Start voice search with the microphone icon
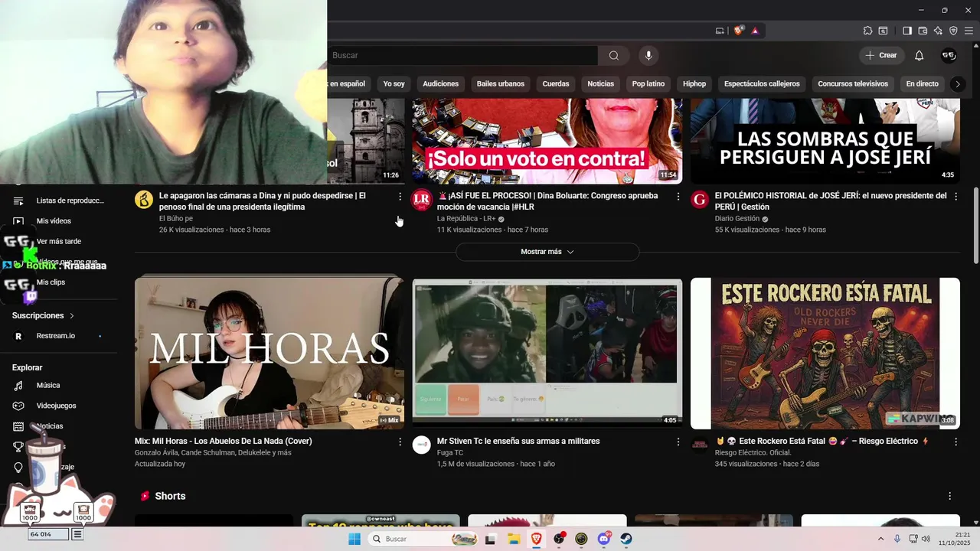The height and width of the screenshot is (551, 980). 648,55
